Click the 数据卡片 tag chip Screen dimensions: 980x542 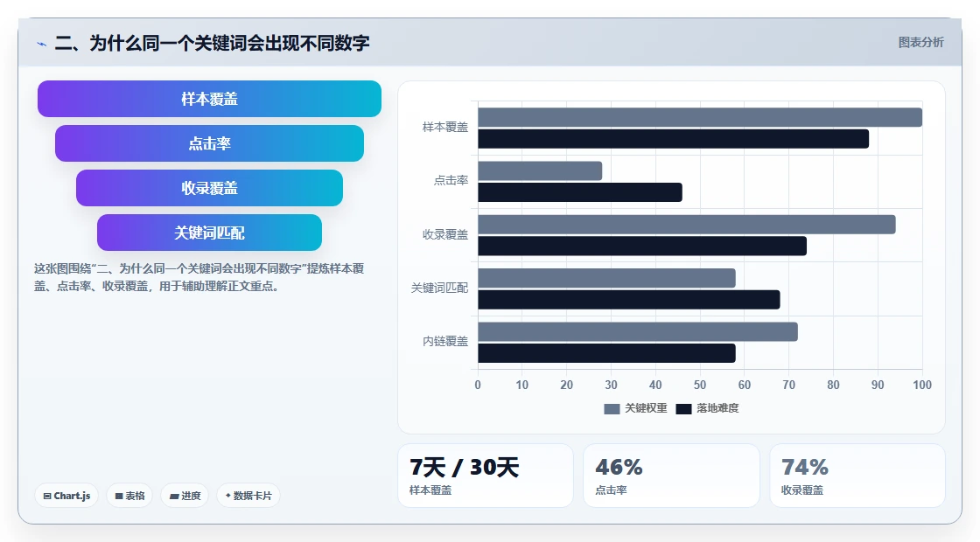248,496
